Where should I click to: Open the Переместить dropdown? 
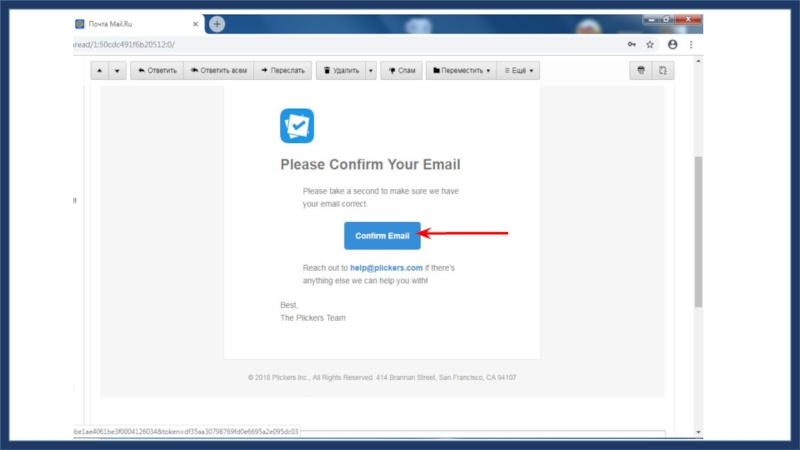click(x=461, y=70)
